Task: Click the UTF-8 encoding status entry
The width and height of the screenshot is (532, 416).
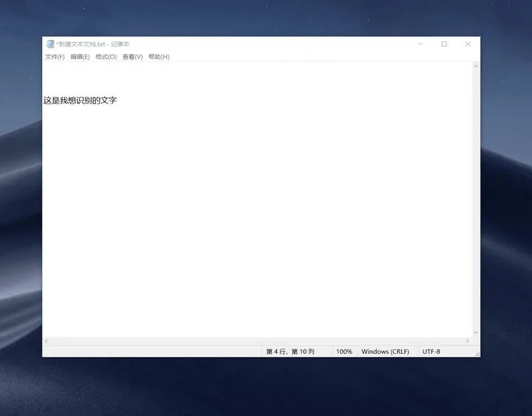Action: click(431, 352)
